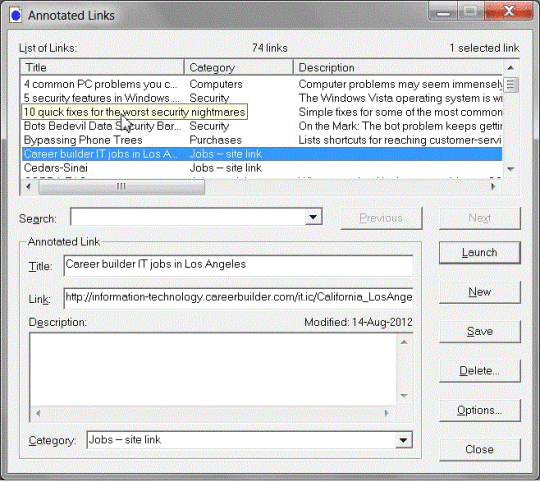The width and height of the screenshot is (540, 482).
Task: Click the Description box scroll up arrow
Action: (404, 342)
